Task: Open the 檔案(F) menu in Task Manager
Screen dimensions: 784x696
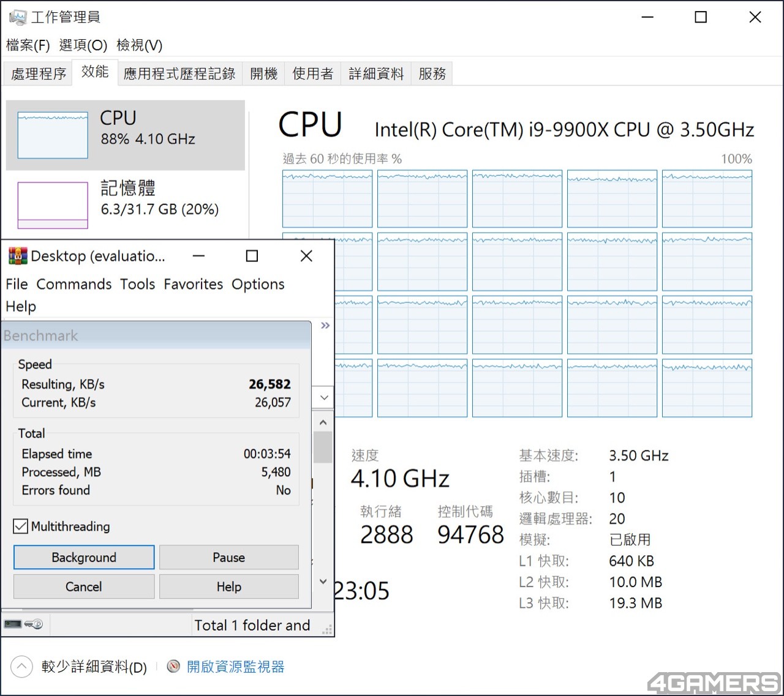Action: 28,45
